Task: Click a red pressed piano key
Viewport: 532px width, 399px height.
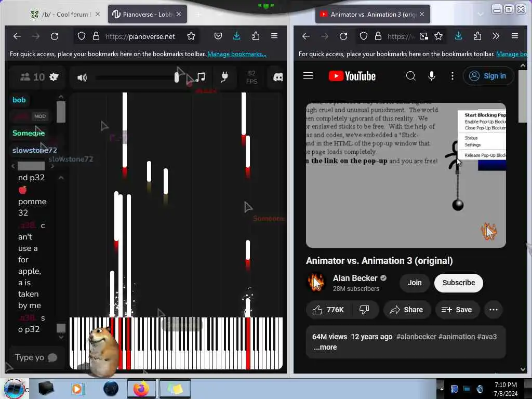Action: click(x=248, y=343)
